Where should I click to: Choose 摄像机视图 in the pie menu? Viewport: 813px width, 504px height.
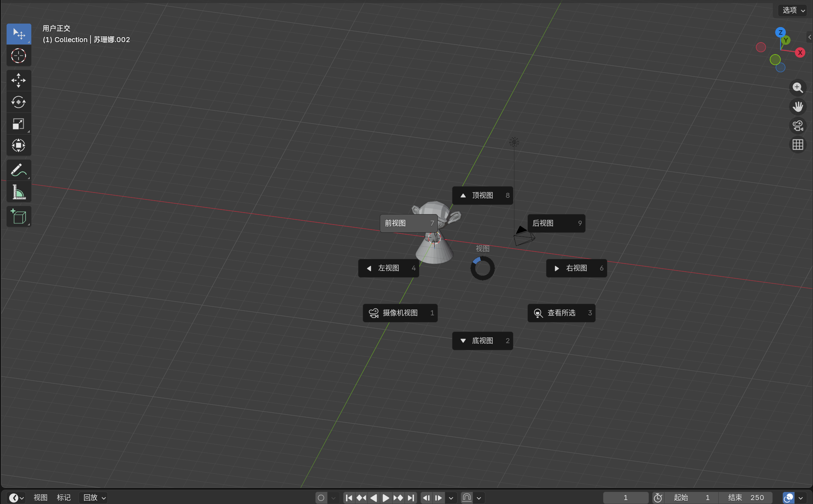(400, 313)
